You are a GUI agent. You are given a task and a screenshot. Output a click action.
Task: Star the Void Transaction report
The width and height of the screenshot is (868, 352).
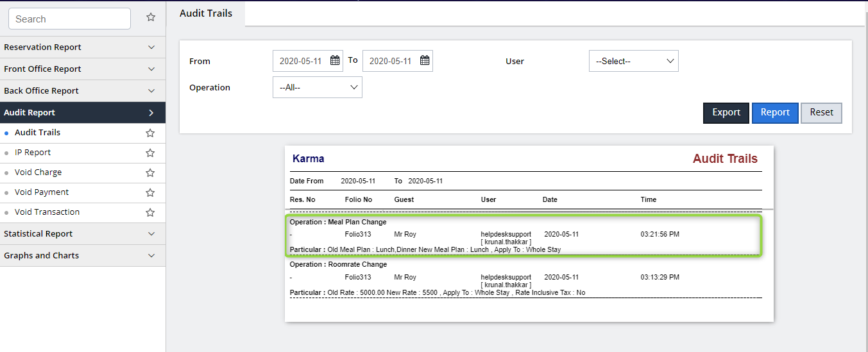pyautogui.click(x=150, y=212)
